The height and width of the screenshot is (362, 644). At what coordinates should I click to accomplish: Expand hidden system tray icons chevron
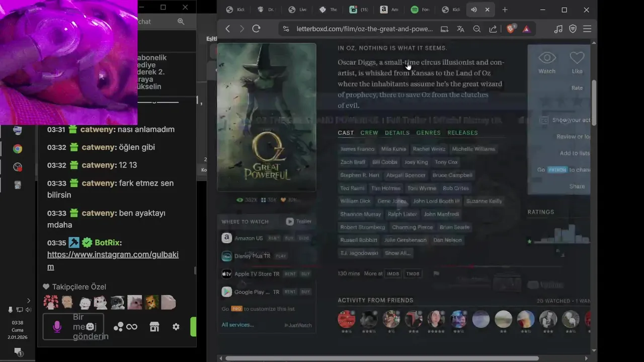click(28, 301)
